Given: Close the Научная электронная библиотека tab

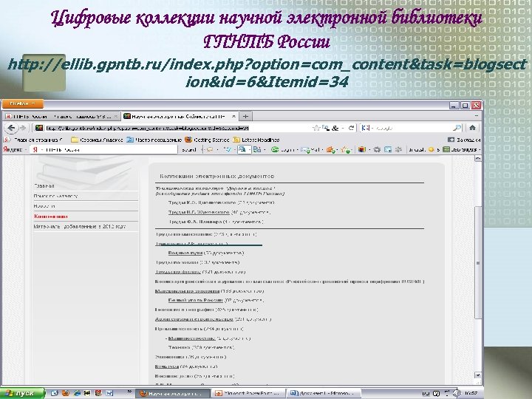Looking at the screenshot, I should click(233, 117).
